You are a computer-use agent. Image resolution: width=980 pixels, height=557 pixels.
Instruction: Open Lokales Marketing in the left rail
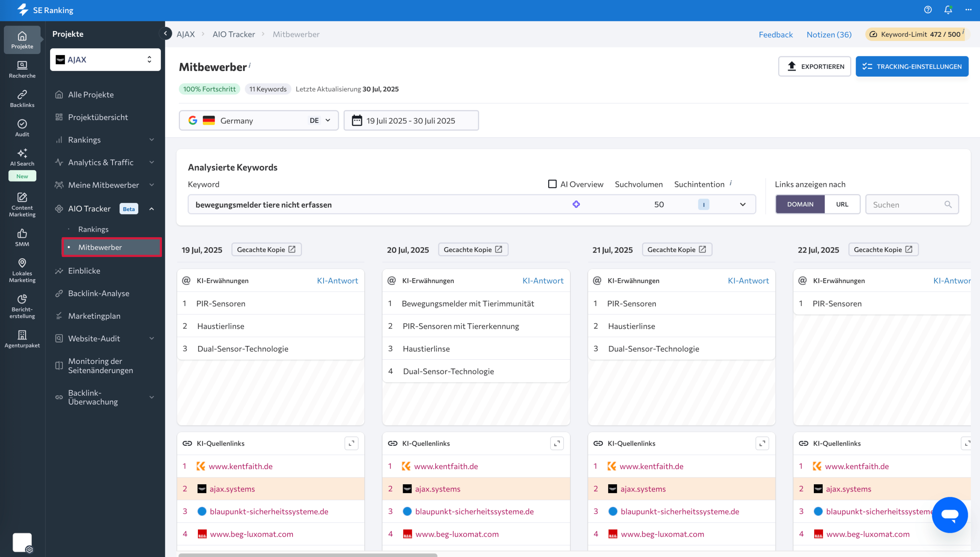tap(22, 270)
